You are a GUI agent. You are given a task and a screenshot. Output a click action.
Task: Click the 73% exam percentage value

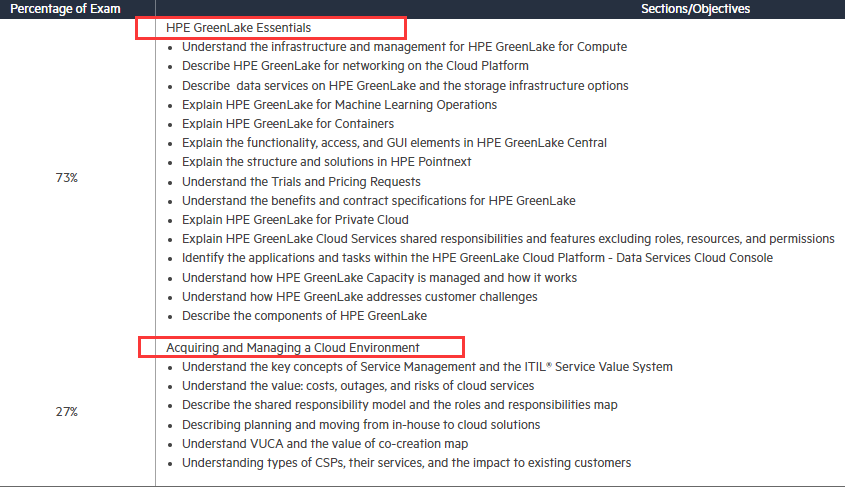click(66, 178)
